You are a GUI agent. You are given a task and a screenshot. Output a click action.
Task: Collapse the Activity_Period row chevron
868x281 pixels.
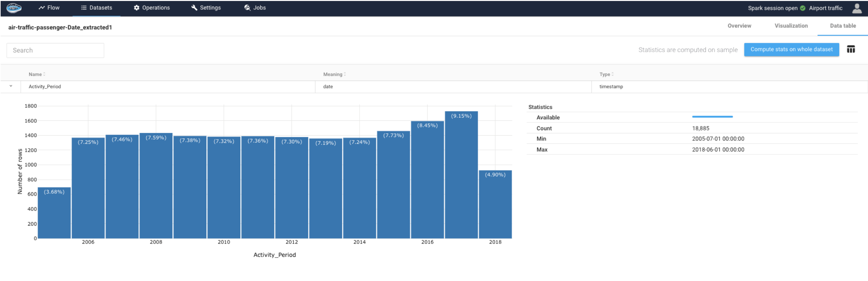click(11, 86)
